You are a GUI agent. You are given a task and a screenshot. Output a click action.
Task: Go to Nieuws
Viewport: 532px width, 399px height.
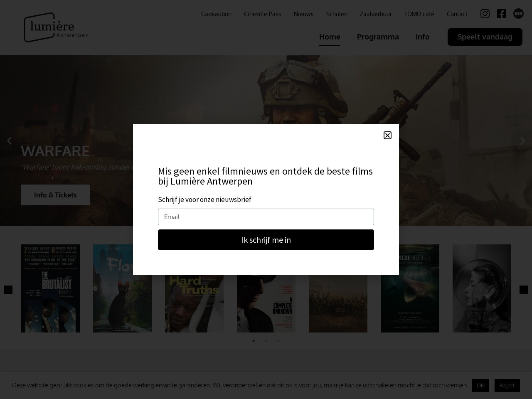coord(304,14)
